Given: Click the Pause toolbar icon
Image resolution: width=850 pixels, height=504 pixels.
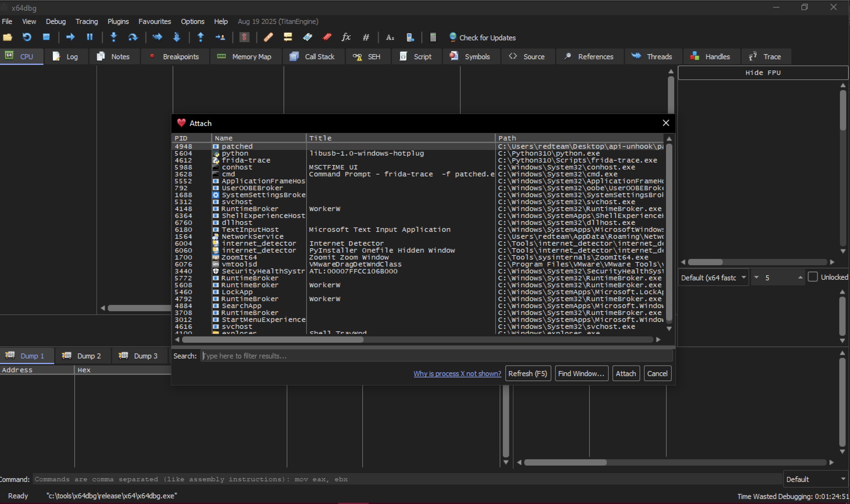Looking at the screenshot, I should tap(90, 37).
